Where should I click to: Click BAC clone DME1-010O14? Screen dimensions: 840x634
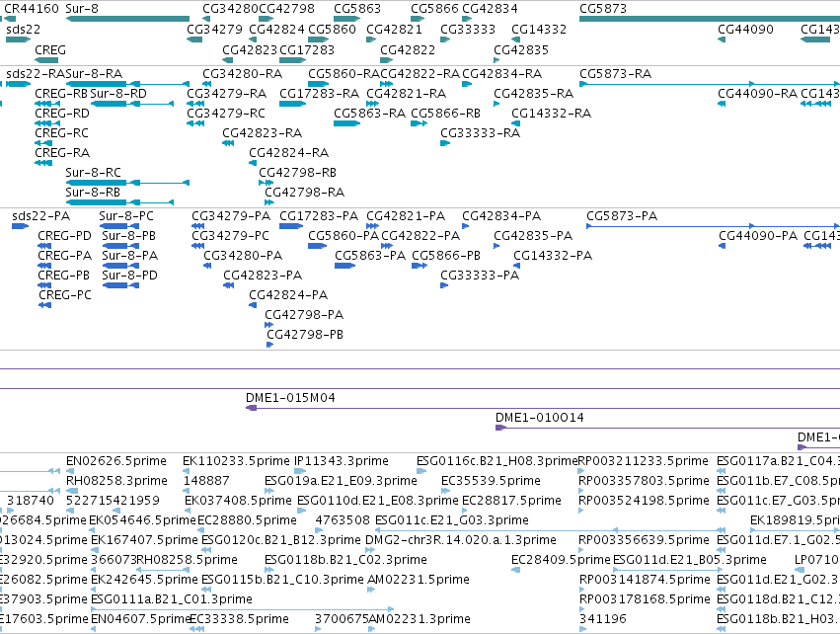[x=540, y=418]
